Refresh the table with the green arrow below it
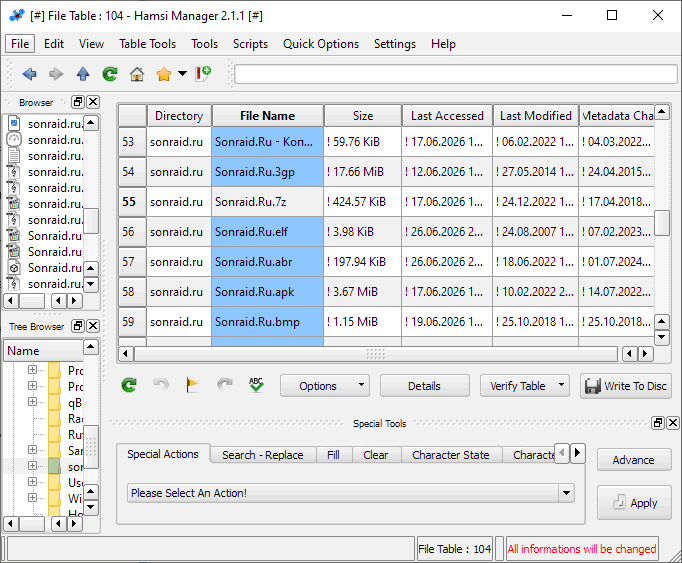682x563 pixels. pyautogui.click(x=129, y=385)
